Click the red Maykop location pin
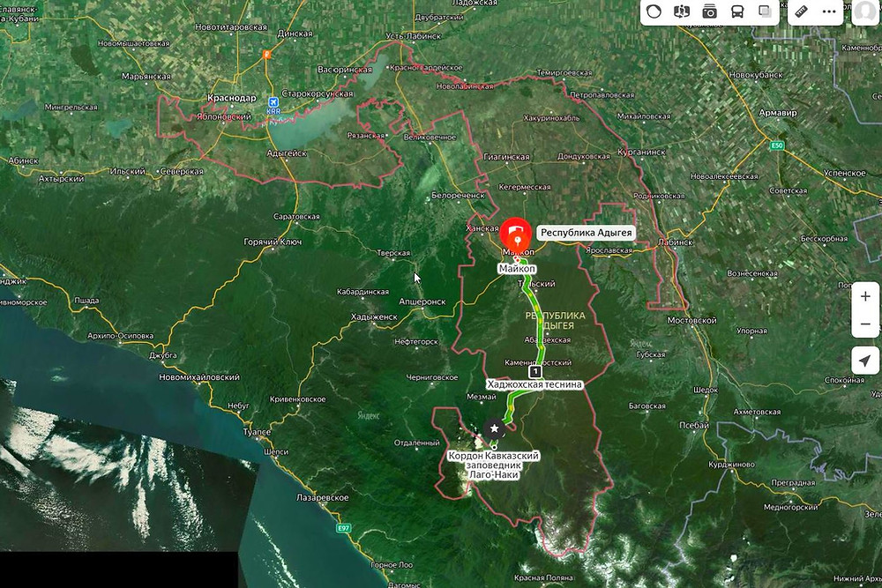The height and width of the screenshot is (588, 882). pyautogui.click(x=516, y=234)
